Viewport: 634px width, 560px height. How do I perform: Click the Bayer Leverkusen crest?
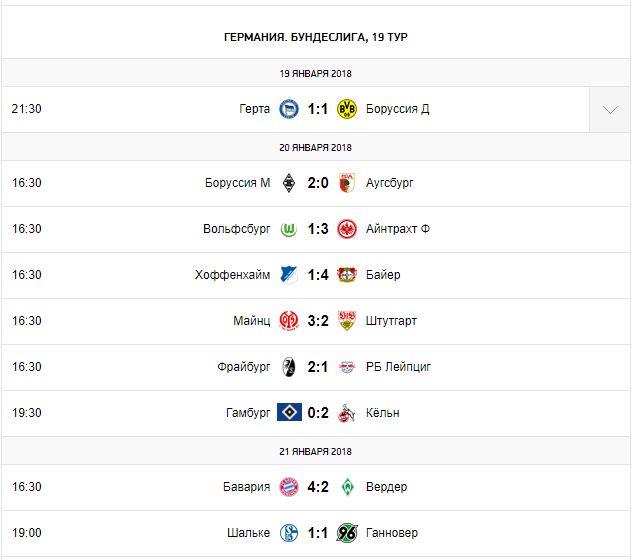(x=347, y=275)
